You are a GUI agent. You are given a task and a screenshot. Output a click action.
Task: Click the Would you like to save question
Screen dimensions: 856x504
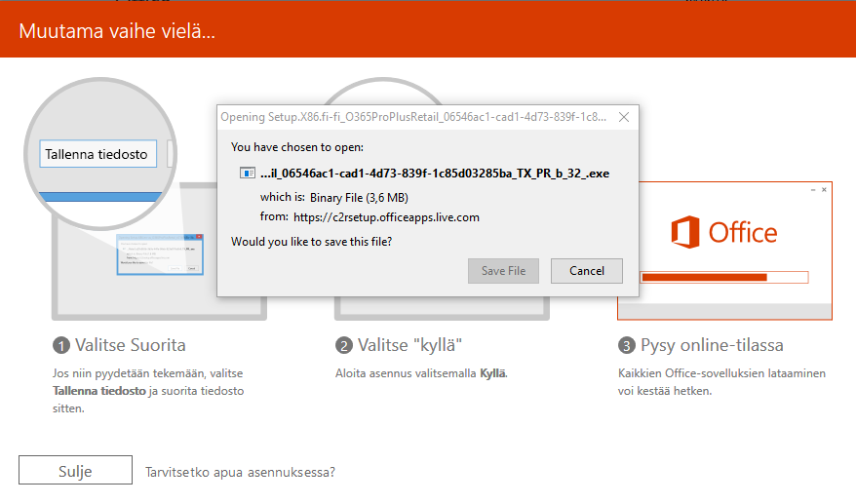311,242
